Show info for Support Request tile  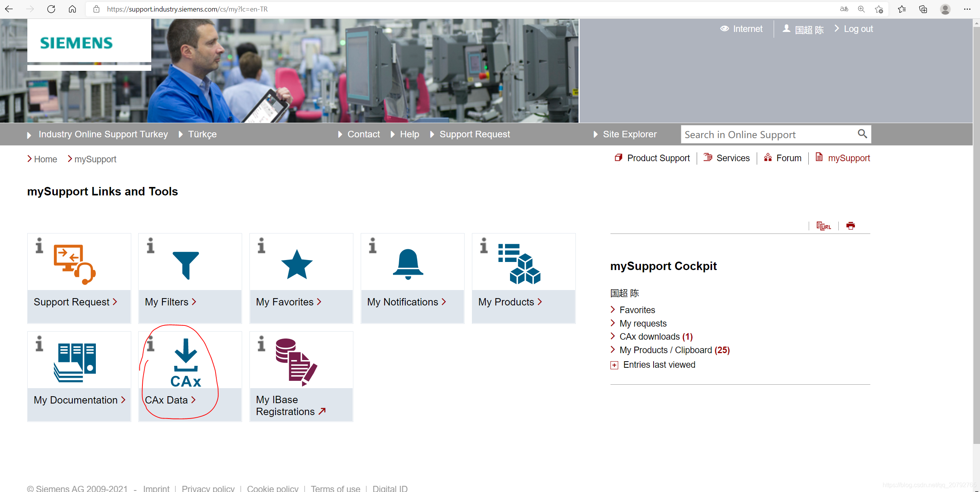39,245
